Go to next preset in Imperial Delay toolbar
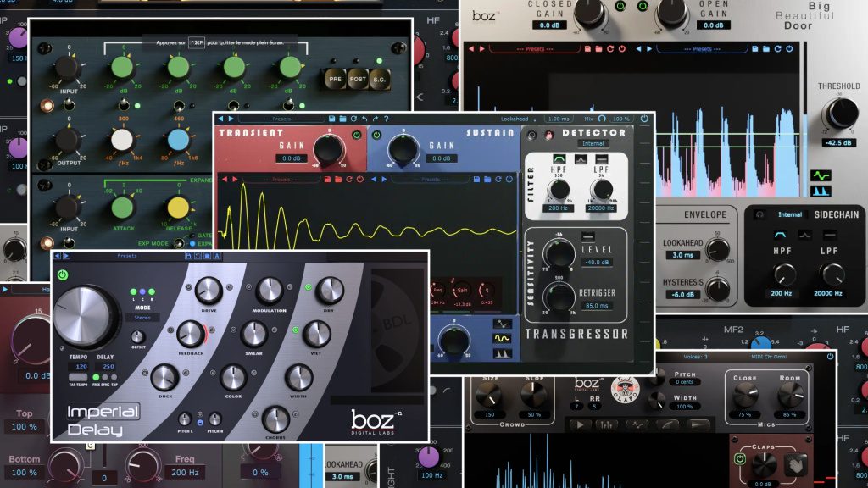868x488 pixels. [x=66, y=256]
